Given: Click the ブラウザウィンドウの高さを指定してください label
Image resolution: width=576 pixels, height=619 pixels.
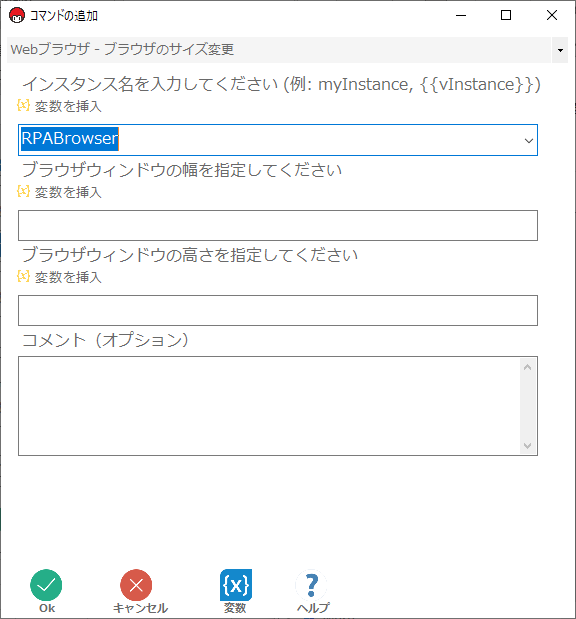Looking at the screenshot, I should click(x=190, y=255).
